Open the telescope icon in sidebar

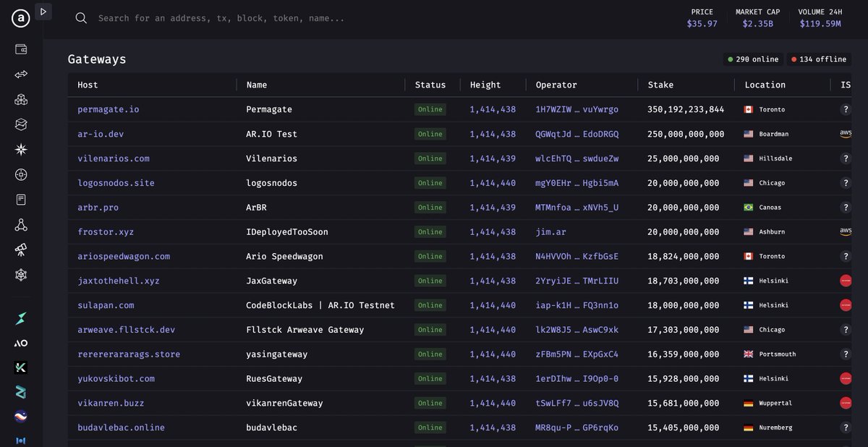[x=21, y=250]
